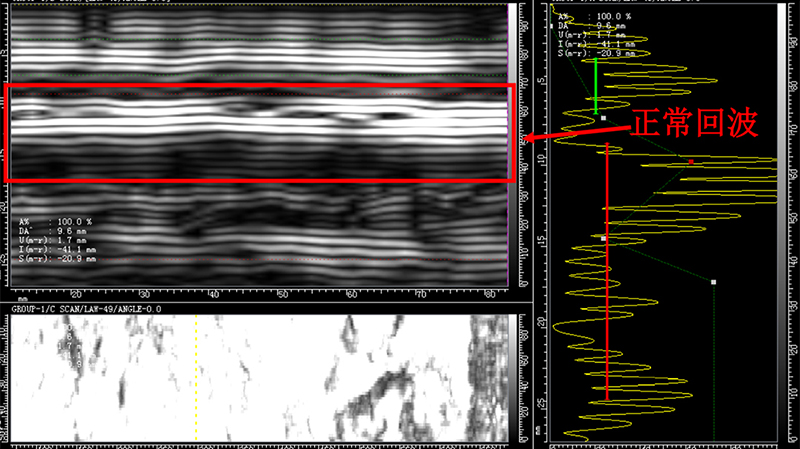Click the 20 mark on A-scan depth ruler

[541, 322]
